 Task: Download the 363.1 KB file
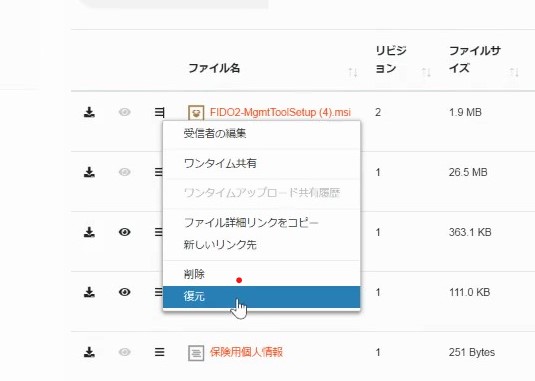click(89, 232)
